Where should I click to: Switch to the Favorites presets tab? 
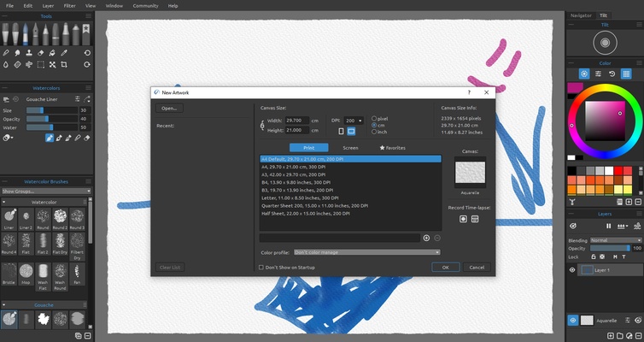point(392,148)
